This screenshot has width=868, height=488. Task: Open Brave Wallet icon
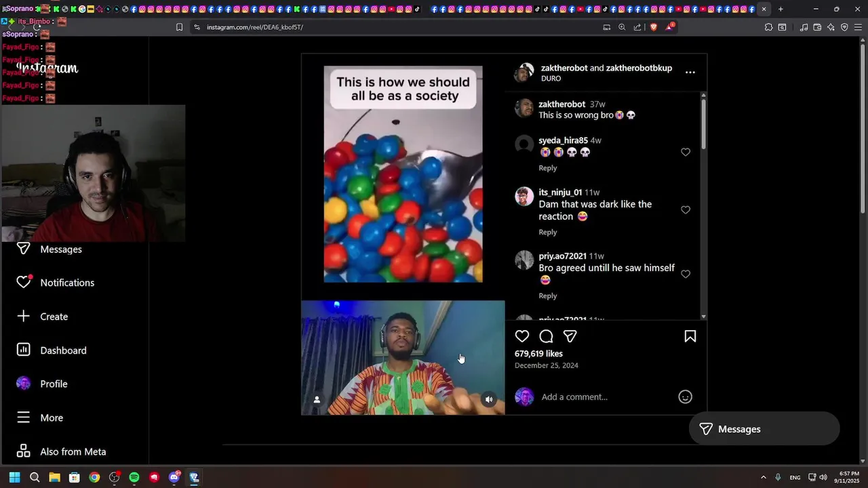coord(817,27)
